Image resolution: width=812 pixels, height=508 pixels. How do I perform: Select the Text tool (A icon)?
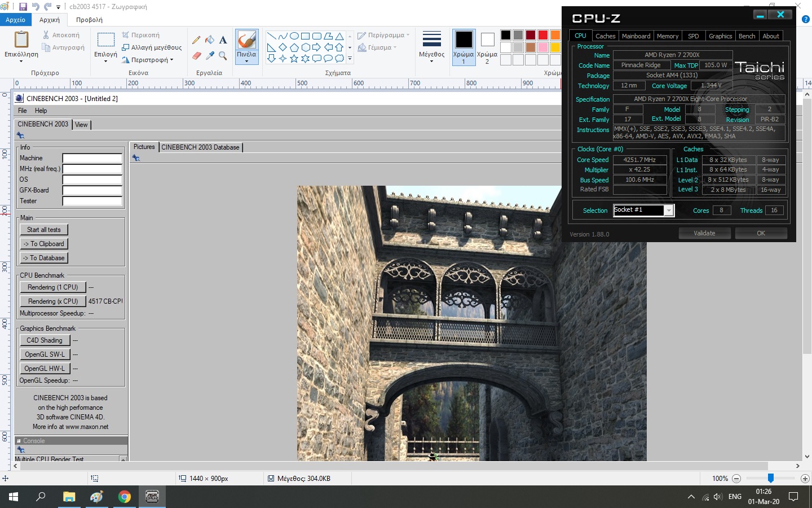(223, 40)
